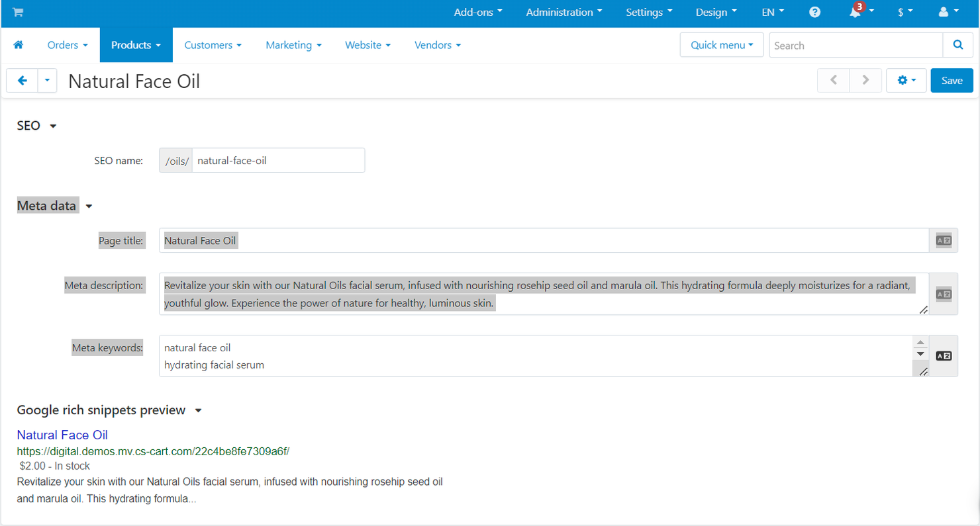Click the translate icon beside Meta keywords
980x526 pixels.
pyautogui.click(x=943, y=356)
